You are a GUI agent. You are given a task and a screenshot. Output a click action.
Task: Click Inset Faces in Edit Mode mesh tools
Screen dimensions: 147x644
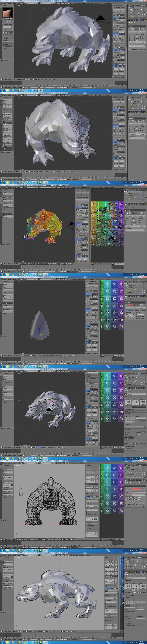pos(7,128)
